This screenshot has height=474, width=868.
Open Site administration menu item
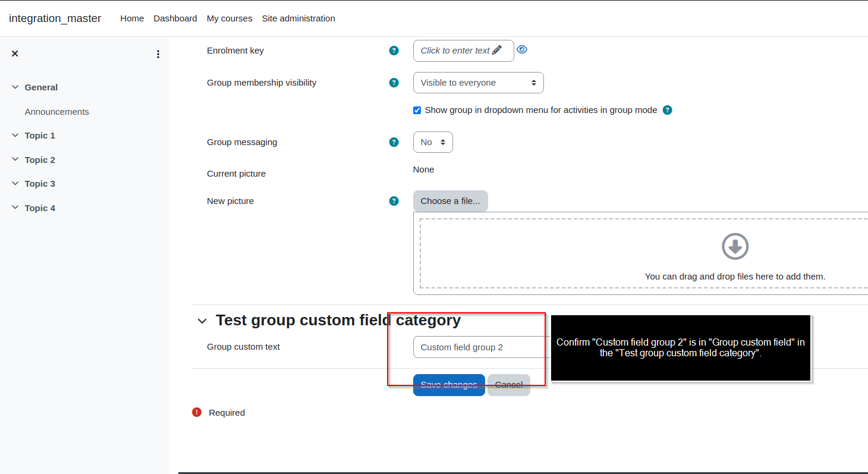(x=298, y=18)
